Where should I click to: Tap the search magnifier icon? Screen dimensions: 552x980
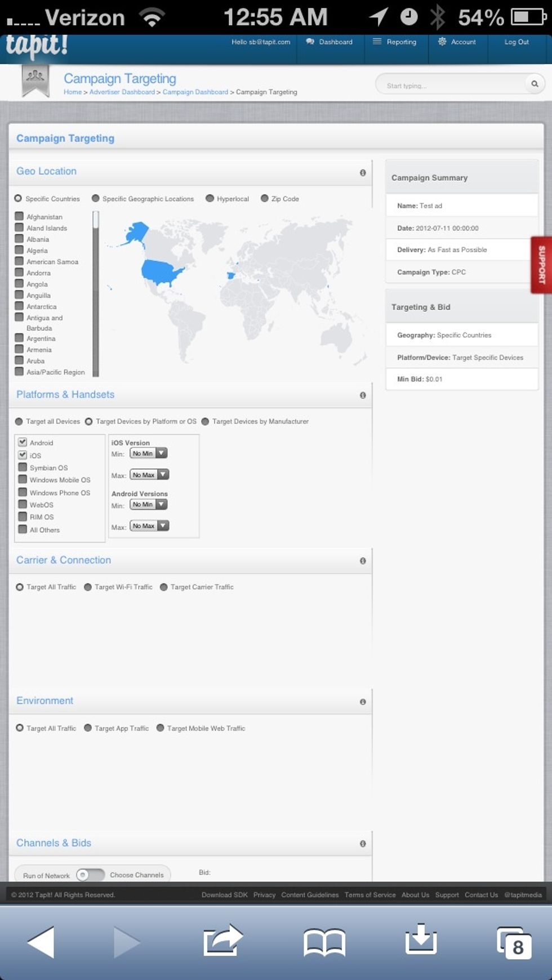click(x=534, y=84)
